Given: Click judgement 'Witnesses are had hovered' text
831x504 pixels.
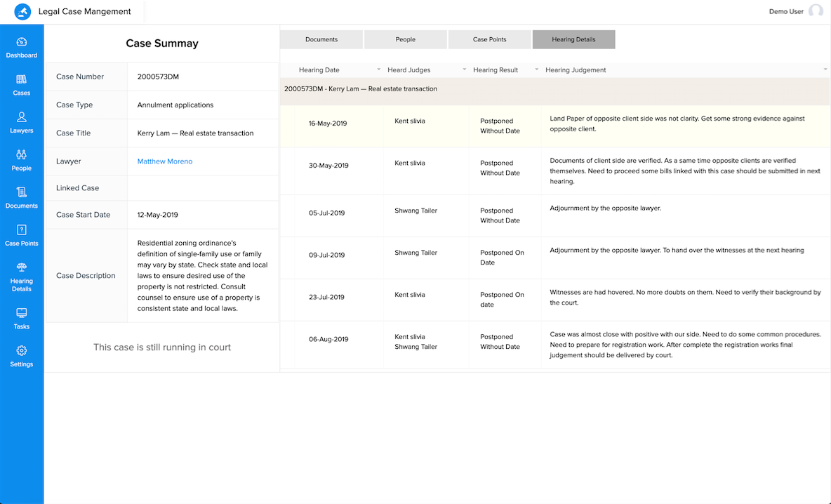Looking at the screenshot, I should pyautogui.click(x=685, y=298).
